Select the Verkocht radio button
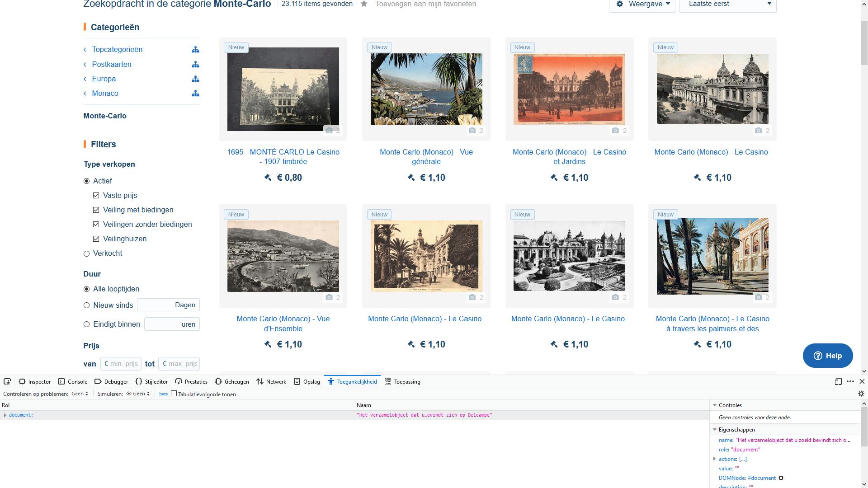The height and width of the screenshot is (488, 868). click(87, 254)
